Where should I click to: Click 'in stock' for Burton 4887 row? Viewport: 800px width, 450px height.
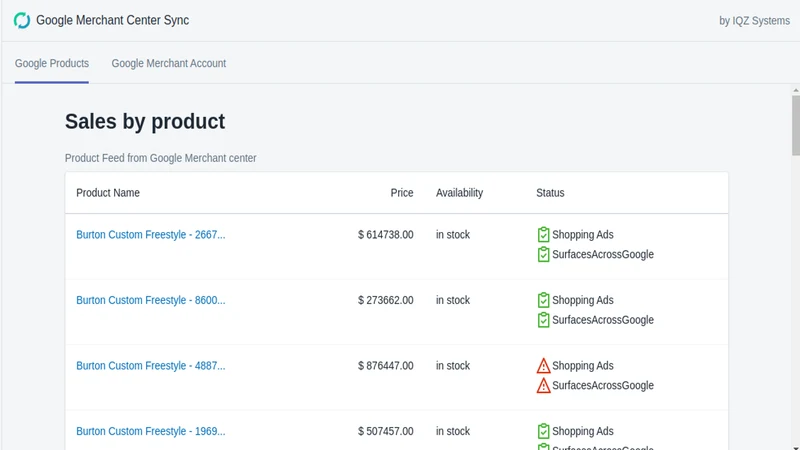pos(453,366)
